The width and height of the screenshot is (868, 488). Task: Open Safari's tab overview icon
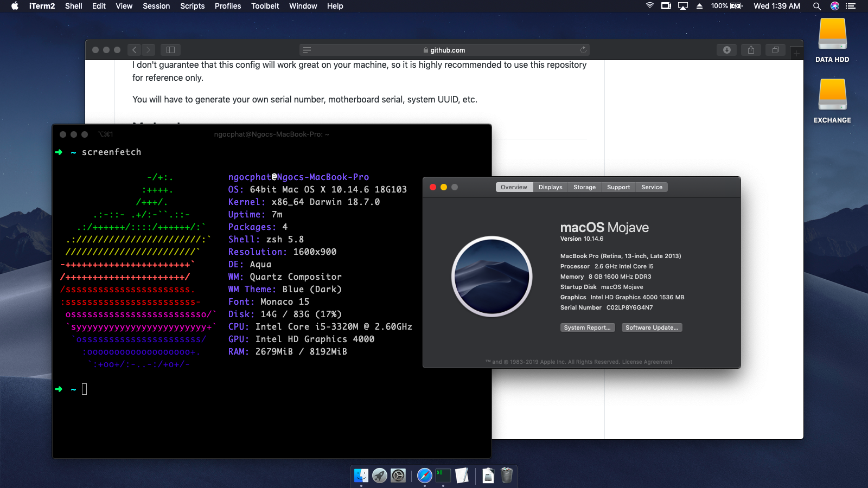775,49
